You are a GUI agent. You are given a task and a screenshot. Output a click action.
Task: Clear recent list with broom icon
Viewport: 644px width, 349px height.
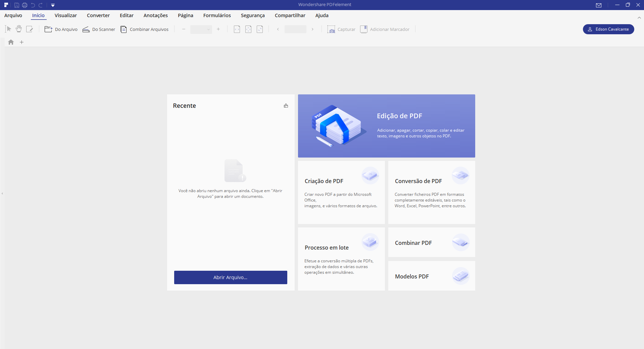pyautogui.click(x=286, y=106)
